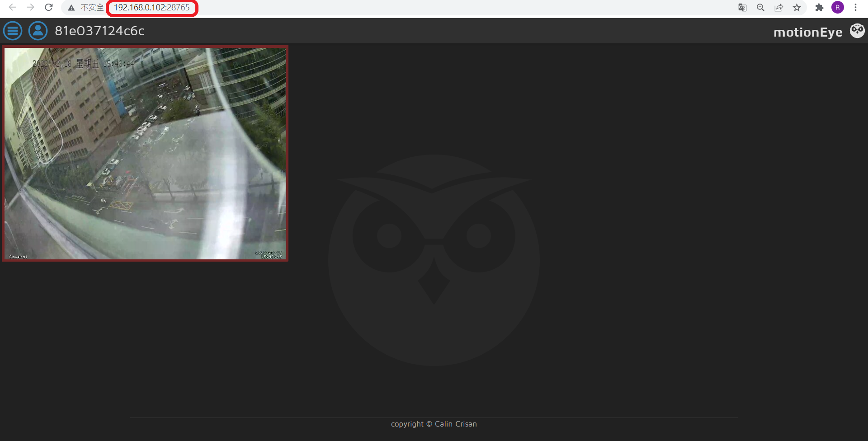
Task: Click the user account switch icon
Action: [38, 31]
